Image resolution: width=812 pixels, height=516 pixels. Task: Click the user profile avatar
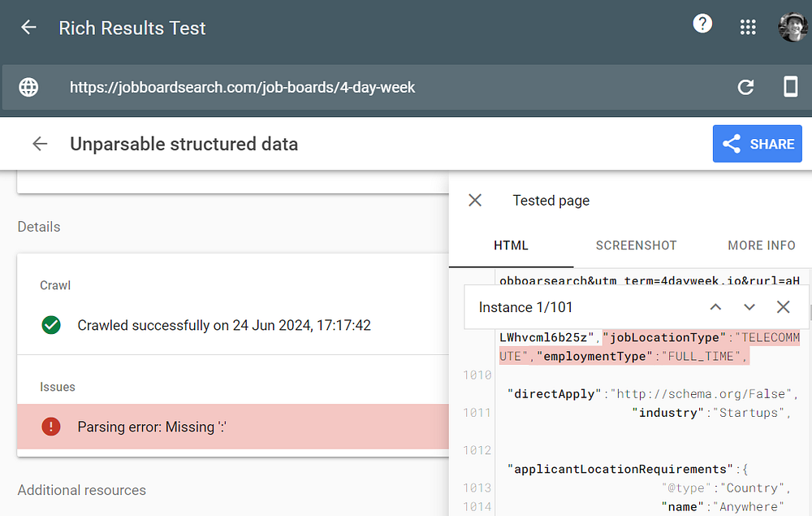(792, 27)
